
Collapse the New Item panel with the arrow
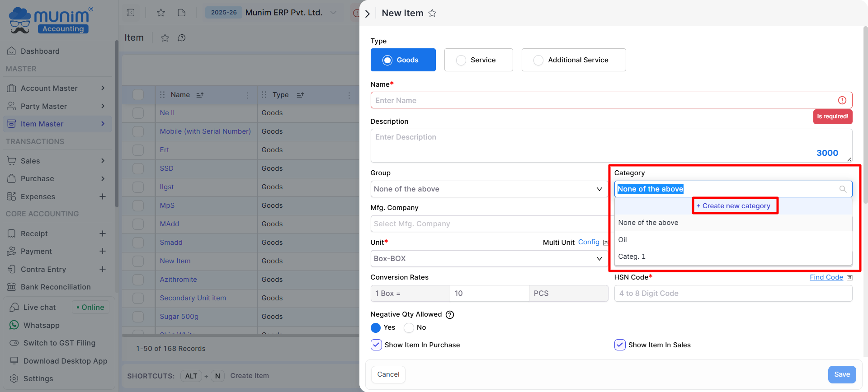click(x=368, y=14)
